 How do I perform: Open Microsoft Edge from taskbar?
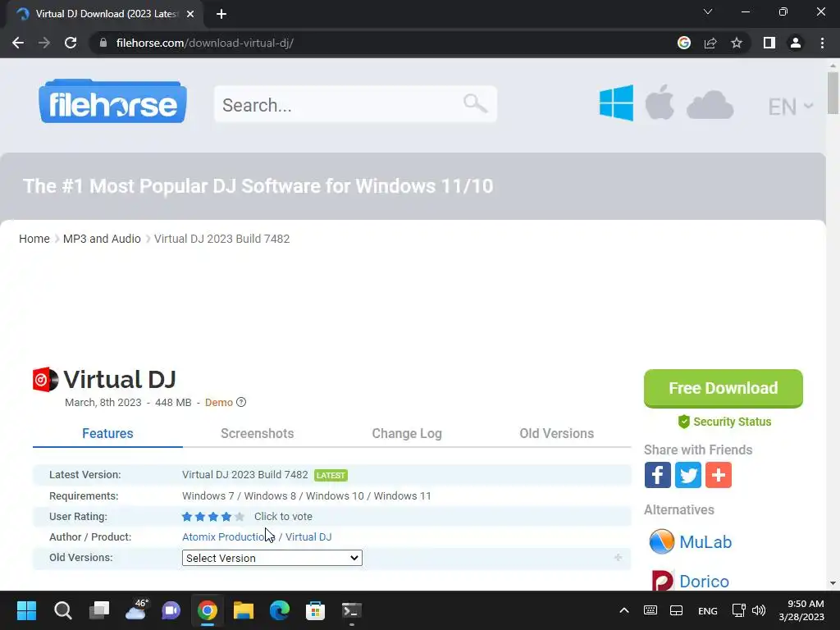point(279,610)
